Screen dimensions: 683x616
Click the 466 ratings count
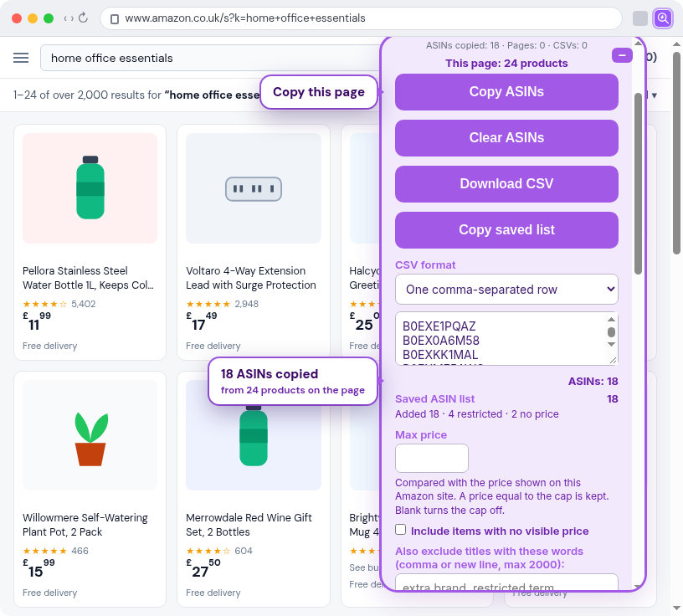(x=80, y=551)
